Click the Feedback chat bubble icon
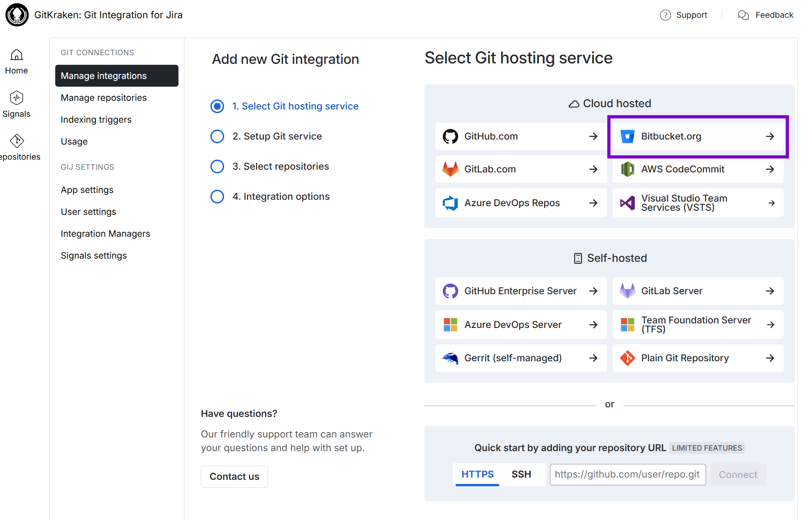This screenshot has height=520, width=812. click(x=743, y=15)
